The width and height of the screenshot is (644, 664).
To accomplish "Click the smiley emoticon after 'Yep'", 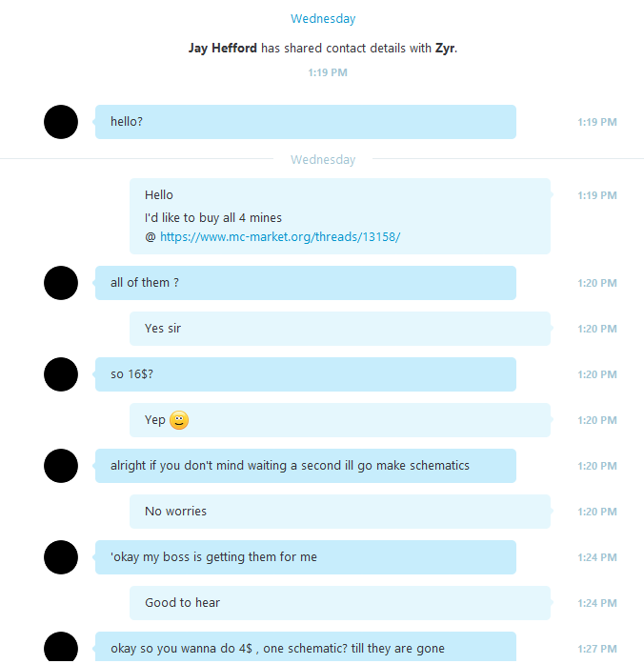I will click(179, 420).
